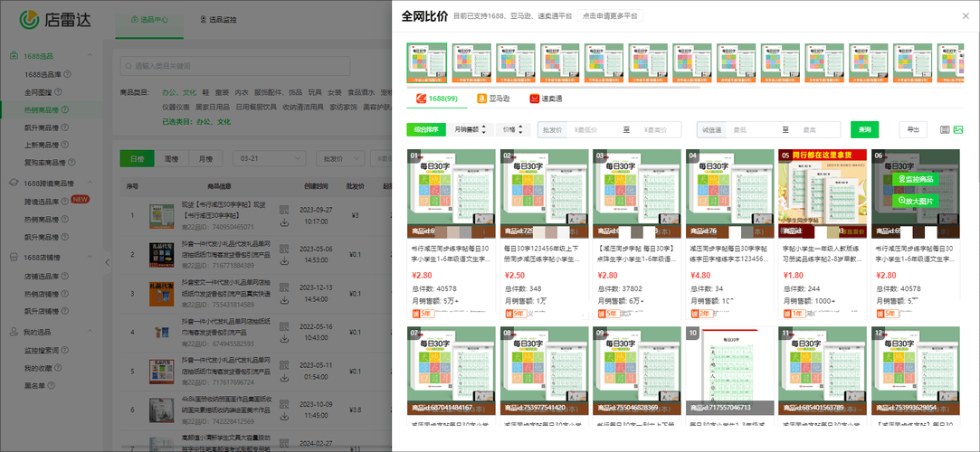Screen dimensions: 980x452
Task: Click help icon beside 我的收藏
Action: point(58,368)
